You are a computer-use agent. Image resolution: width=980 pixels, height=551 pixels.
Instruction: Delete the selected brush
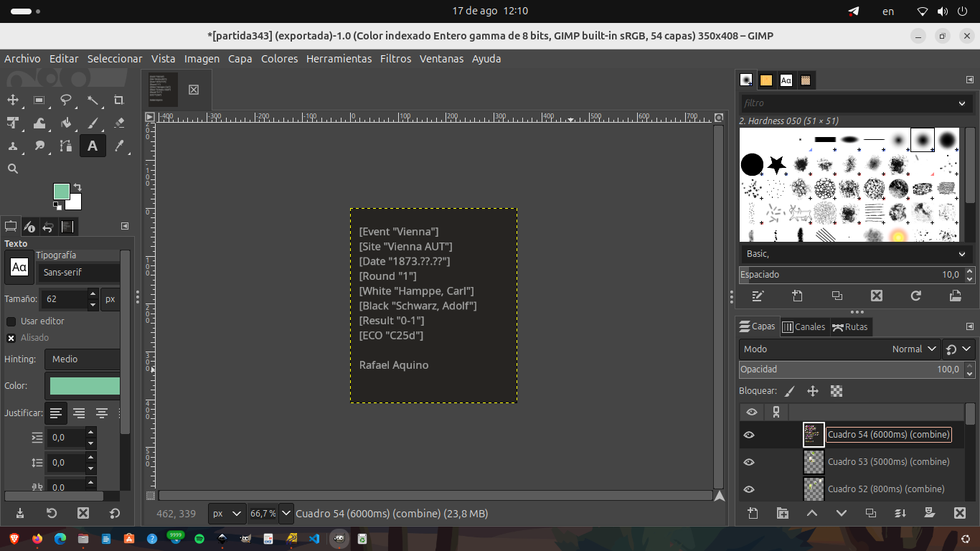point(876,296)
